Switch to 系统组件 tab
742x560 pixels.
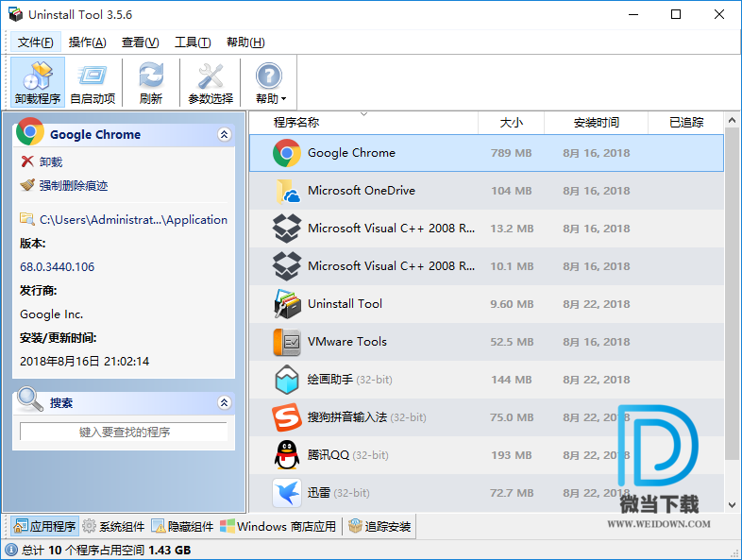pyautogui.click(x=113, y=526)
